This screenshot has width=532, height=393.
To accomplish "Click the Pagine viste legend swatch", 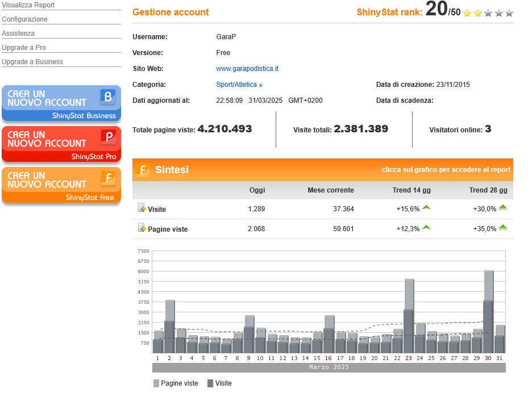I will 156,383.
